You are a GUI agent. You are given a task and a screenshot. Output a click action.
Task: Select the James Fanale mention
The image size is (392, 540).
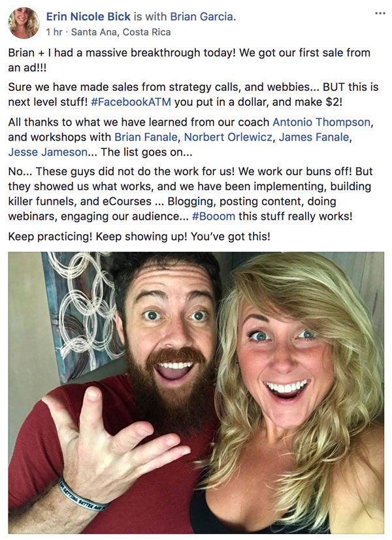(314, 137)
